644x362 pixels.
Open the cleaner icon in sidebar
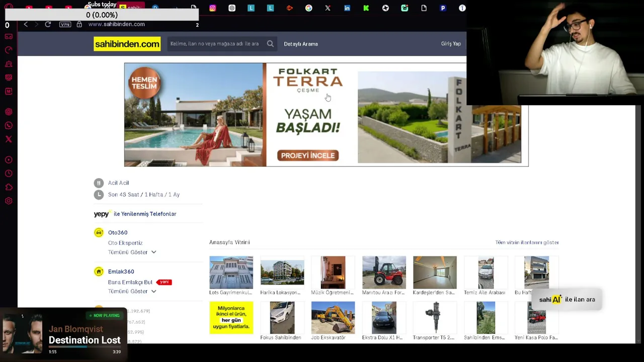(x=9, y=64)
